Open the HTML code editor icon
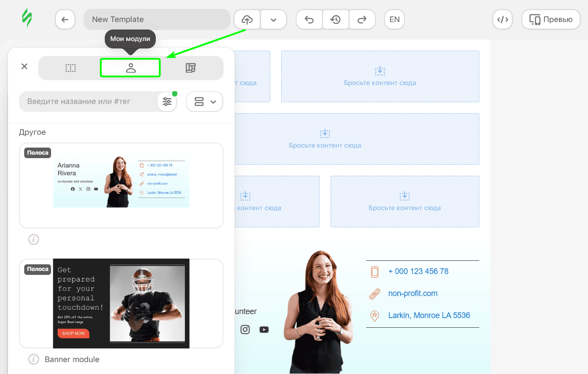This screenshot has width=588, height=374. pyautogui.click(x=502, y=19)
